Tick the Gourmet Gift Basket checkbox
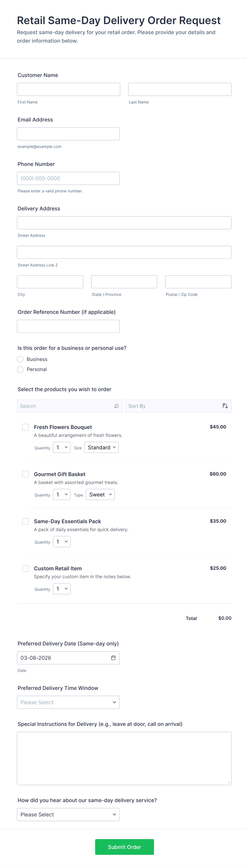 [x=25, y=474]
